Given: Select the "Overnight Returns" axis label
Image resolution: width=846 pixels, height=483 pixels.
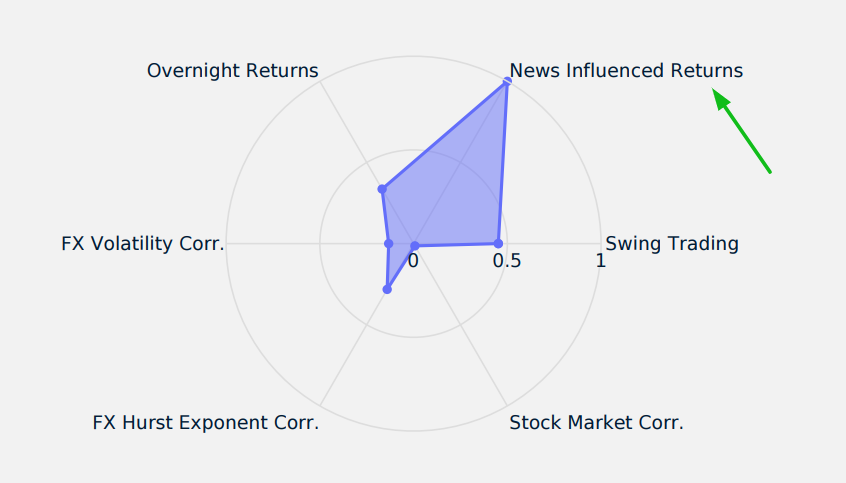Looking at the screenshot, I should pyautogui.click(x=232, y=71).
